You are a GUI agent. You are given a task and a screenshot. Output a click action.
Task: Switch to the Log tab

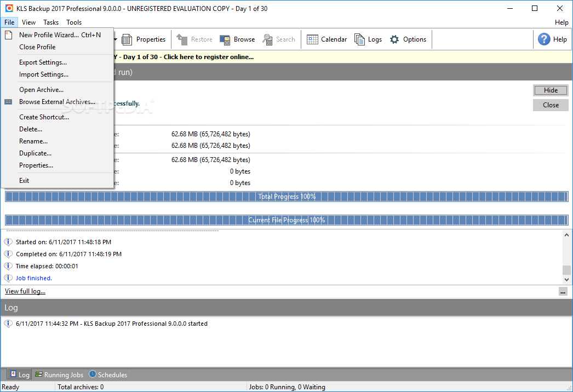[x=19, y=374]
